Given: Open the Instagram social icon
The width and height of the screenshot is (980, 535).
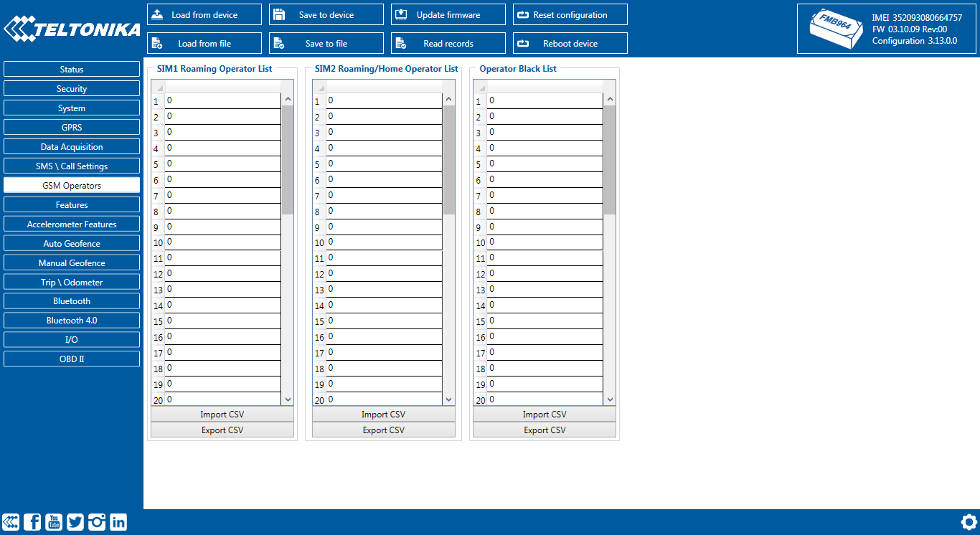Looking at the screenshot, I should [x=97, y=522].
